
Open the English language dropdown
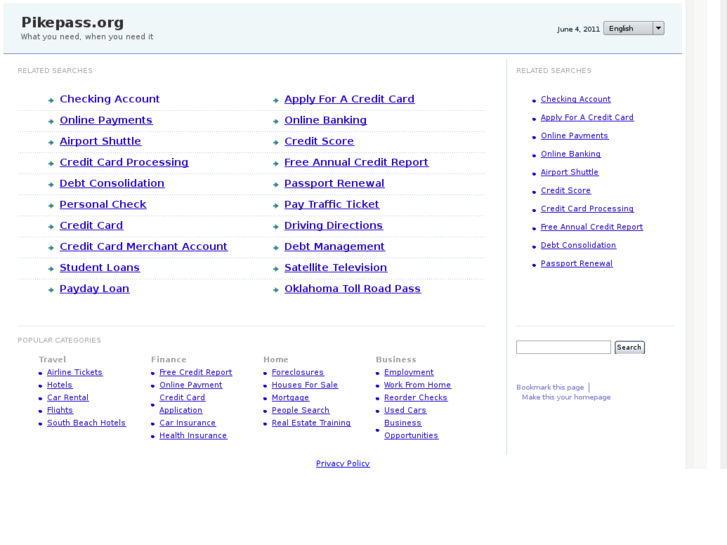point(633,28)
